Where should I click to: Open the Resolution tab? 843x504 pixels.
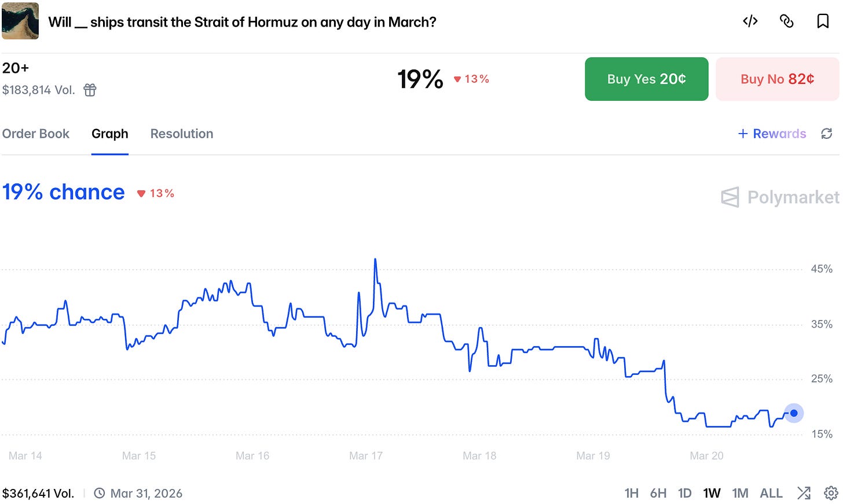[x=182, y=134]
